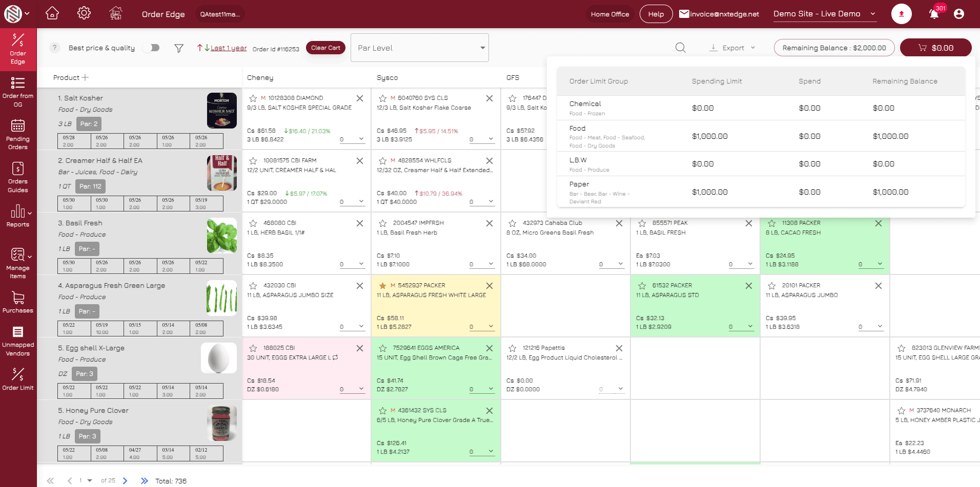Unfavorite the 5452937 PACKER gold star

click(x=382, y=285)
